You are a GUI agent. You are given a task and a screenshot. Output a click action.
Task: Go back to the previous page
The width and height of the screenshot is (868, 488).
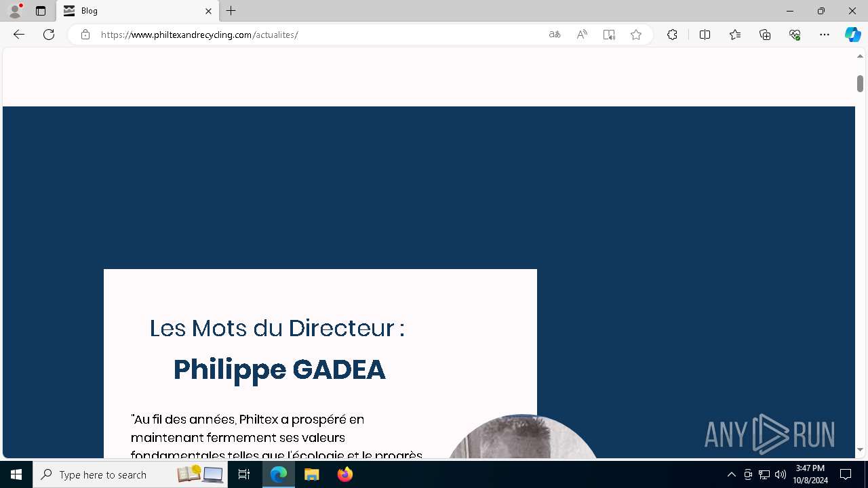[19, 35]
